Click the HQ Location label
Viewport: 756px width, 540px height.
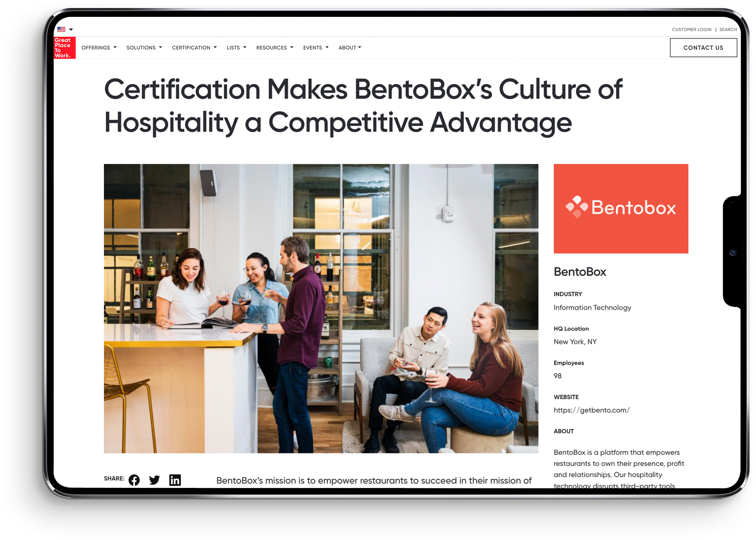click(x=571, y=329)
